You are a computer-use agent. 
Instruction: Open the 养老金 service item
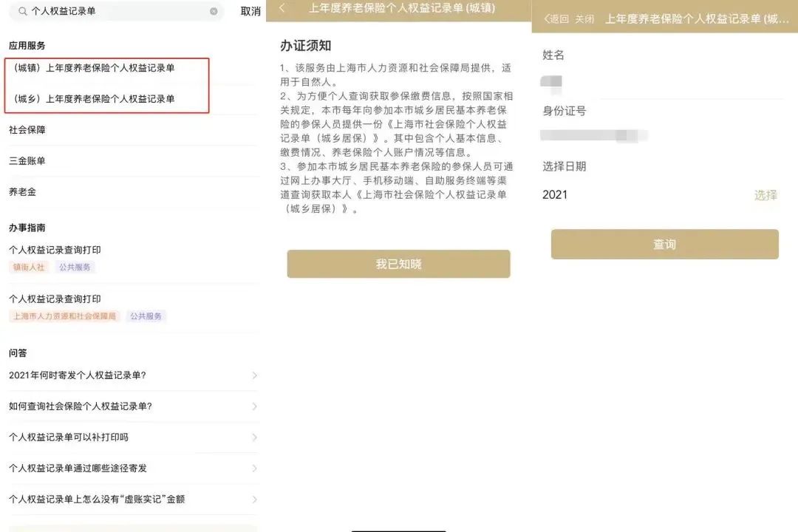tap(22, 192)
